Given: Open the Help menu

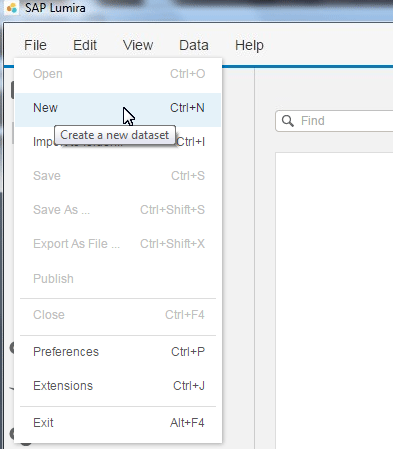Looking at the screenshot, I should point(249,45).
